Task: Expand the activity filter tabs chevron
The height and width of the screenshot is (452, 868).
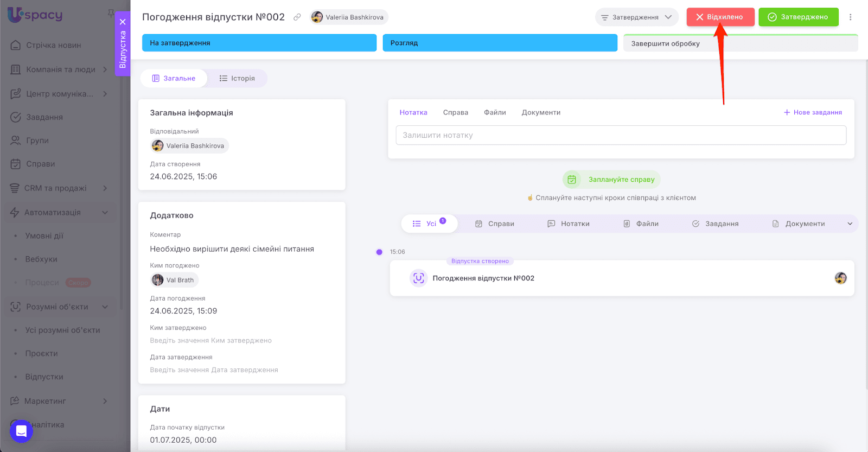Action: click(850, 224)
